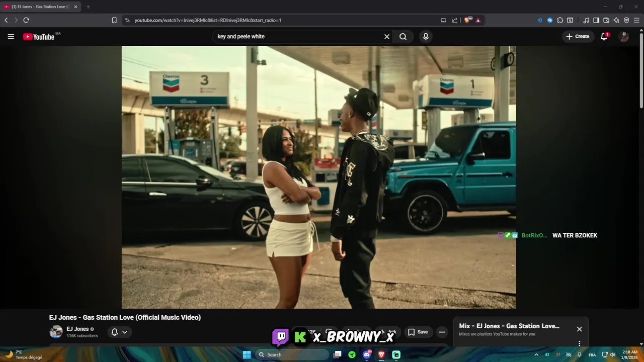Click the microphone tray icon
Viewport: 644px width, 362px height.
pos(580,354)
